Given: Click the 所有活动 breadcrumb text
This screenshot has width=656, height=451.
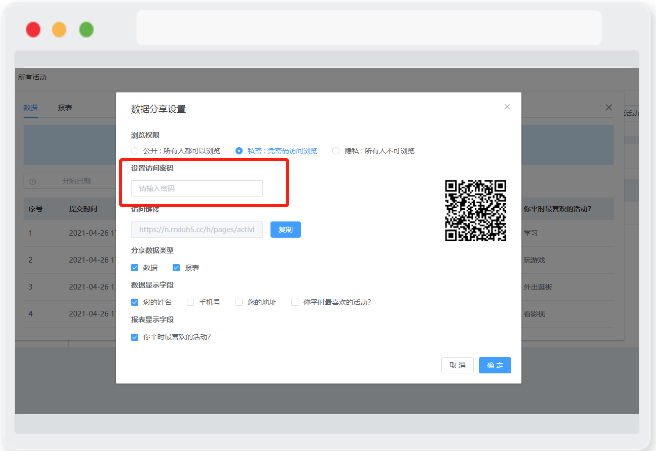Looking at the screenshot, I should (32, 77).
